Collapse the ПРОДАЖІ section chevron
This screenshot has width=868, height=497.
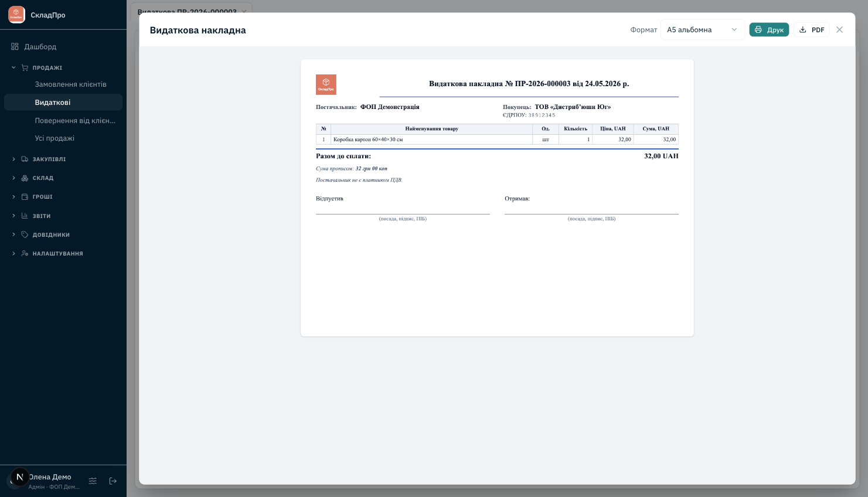[13, 67]
